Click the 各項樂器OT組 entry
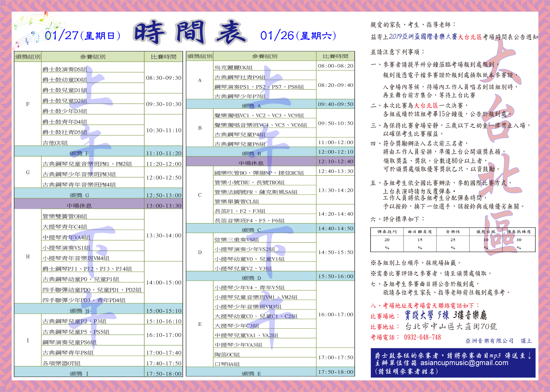550x392 pixels. [62, 363]
